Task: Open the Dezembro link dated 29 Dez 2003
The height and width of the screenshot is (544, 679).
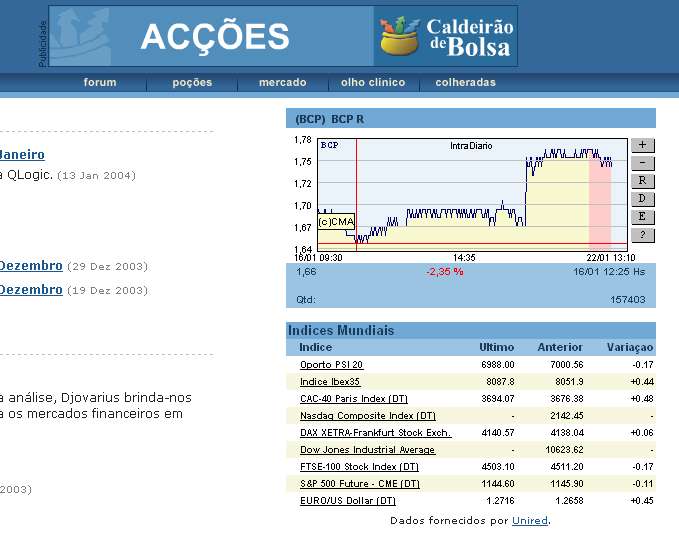Action: [31, 266]
